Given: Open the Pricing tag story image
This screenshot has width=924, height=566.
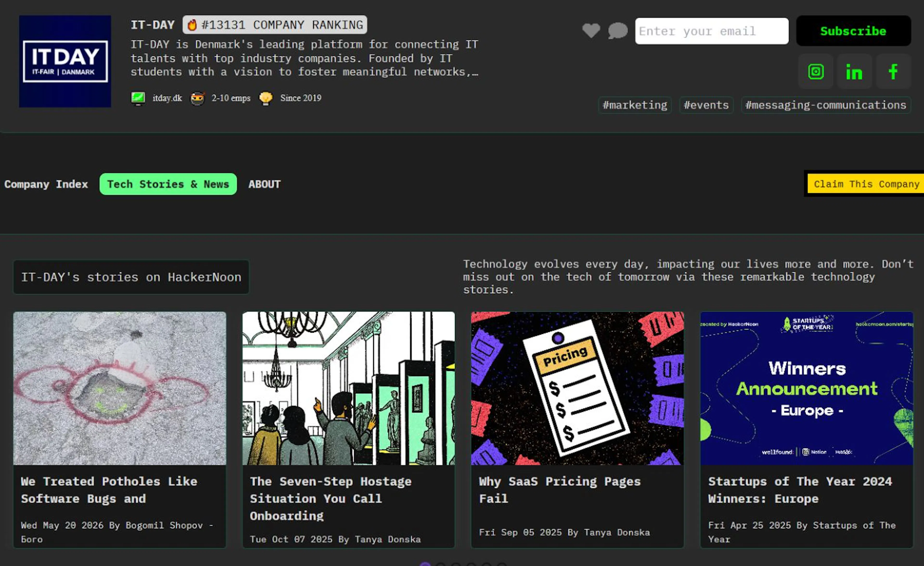Looking at the screenshot, I should point(577,388).
